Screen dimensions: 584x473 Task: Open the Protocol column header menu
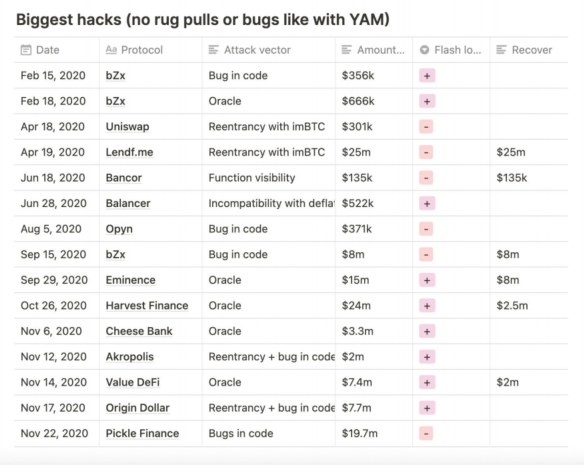(151, 50)
